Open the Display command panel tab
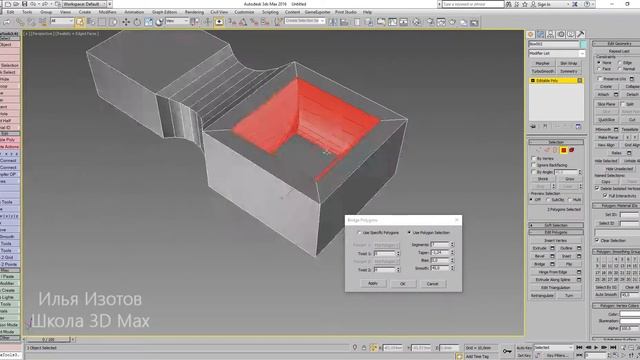Screen dimensions: 640x360 [570, 35]
